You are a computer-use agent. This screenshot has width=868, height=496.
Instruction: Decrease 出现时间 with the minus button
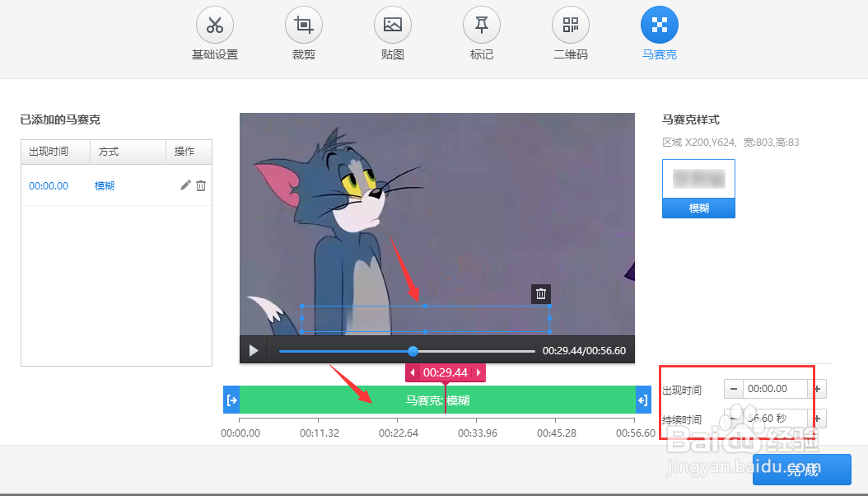734,389
